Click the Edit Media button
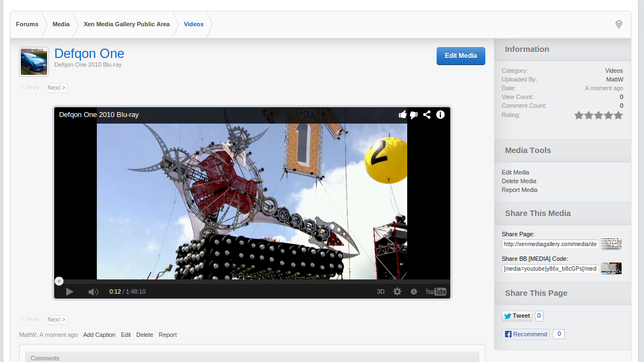 click(x=461, y=56)
